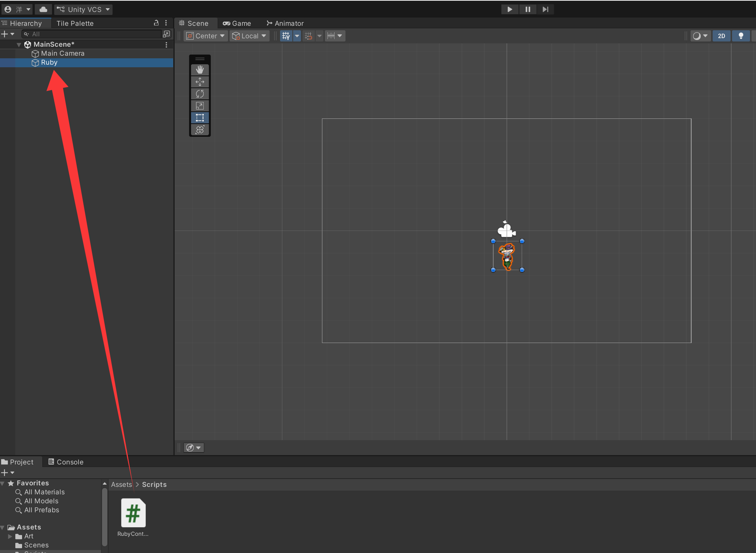
Task: Select the Rotate tool
Action: pyautogui.click(x=200, y=93)
